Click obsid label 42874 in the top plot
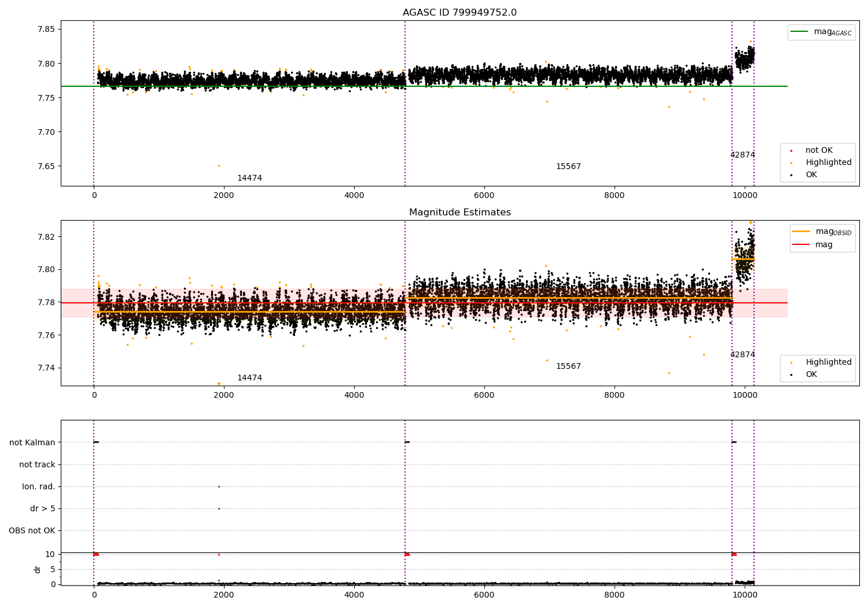This screenshot has width=868, height=608. pos(742,155)
